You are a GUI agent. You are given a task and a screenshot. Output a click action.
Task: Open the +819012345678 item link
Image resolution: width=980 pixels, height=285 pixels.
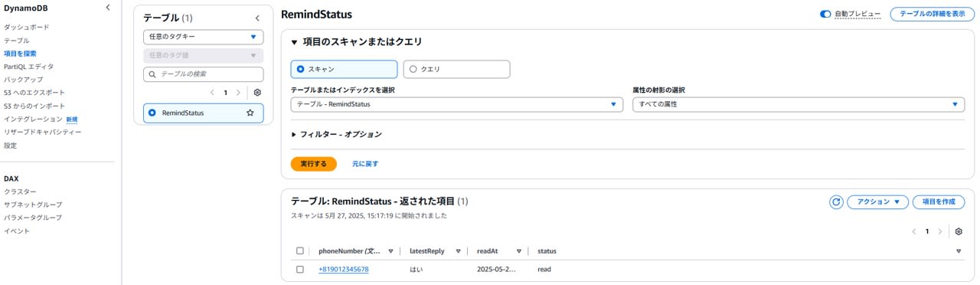[x=344, y=269]
